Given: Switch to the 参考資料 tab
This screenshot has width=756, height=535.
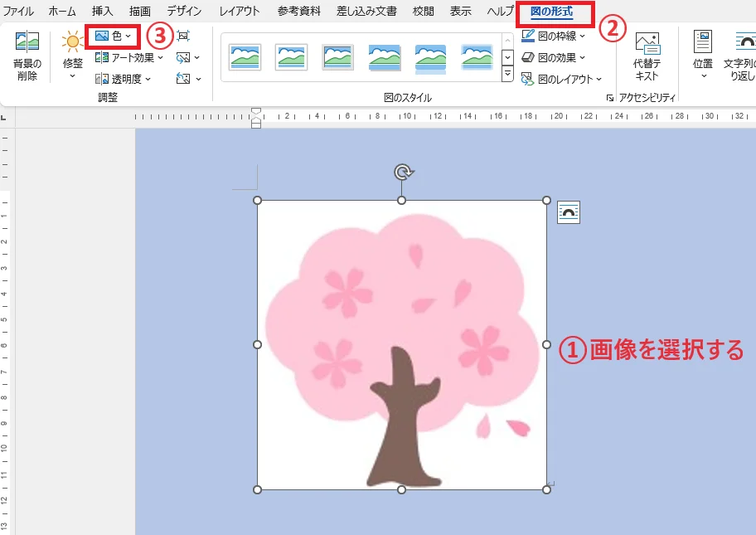Looking at the screenshot, I should [299, 11].
